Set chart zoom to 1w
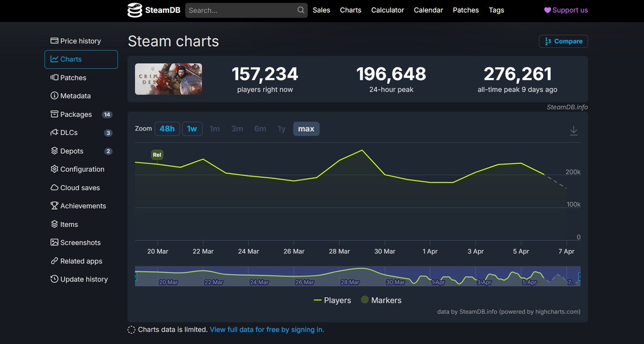The height and width of the screenshot is (344, 644). tap(192, 129)
